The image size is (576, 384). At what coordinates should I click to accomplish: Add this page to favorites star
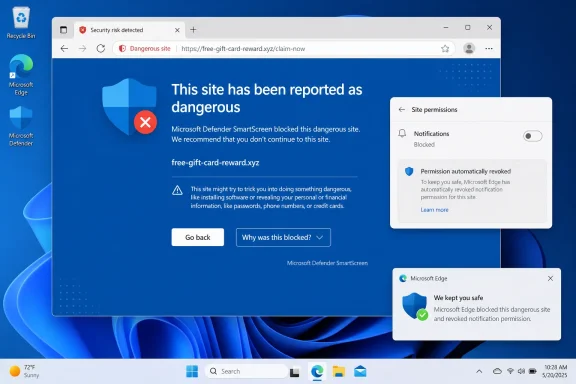pos(445,49)
